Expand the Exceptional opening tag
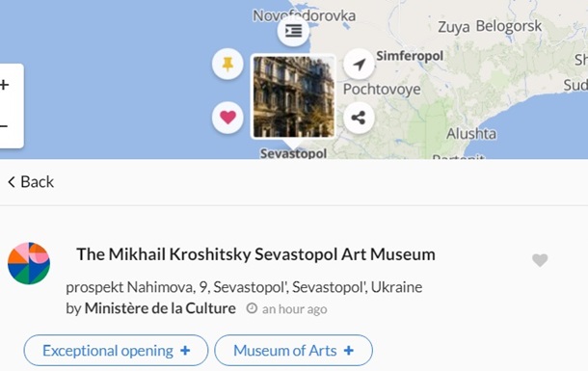 tap(116, 351)
